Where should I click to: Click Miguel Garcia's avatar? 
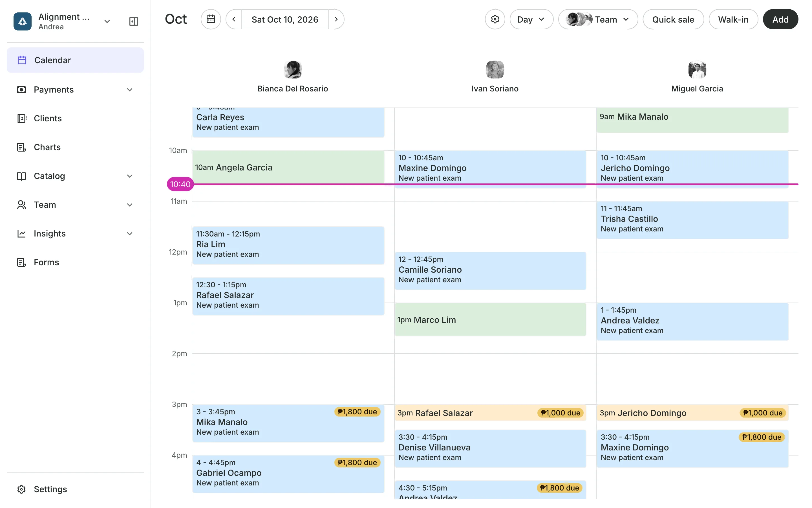click(x=697, y=69)
